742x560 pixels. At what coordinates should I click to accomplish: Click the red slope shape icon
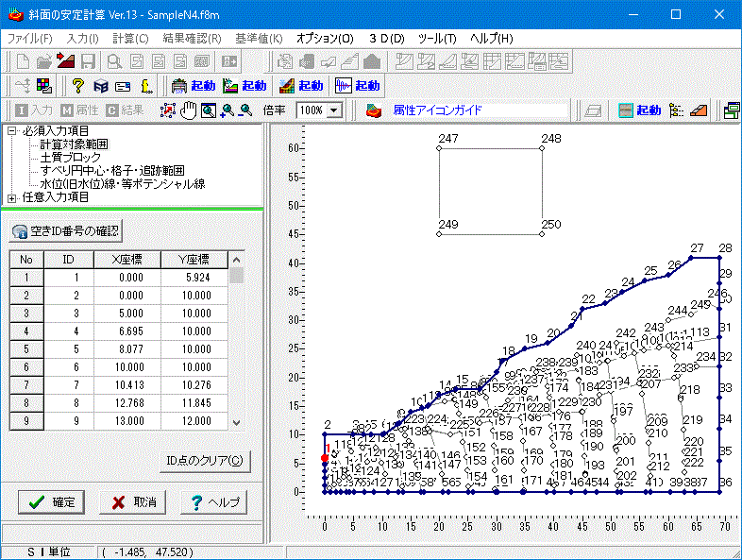[x=697, y=110]
